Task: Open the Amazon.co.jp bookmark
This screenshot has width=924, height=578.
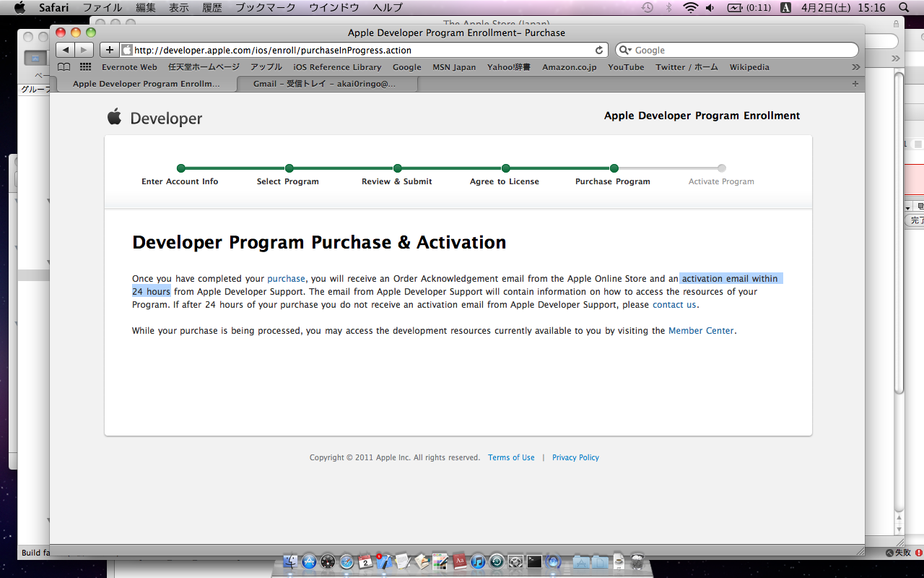Action: [x=570, y=67]
